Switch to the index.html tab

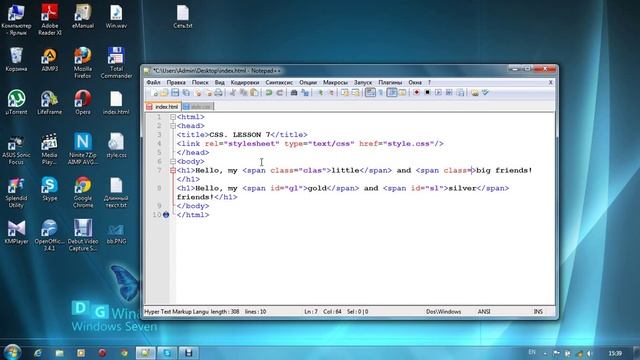click(x=163, y=107)
